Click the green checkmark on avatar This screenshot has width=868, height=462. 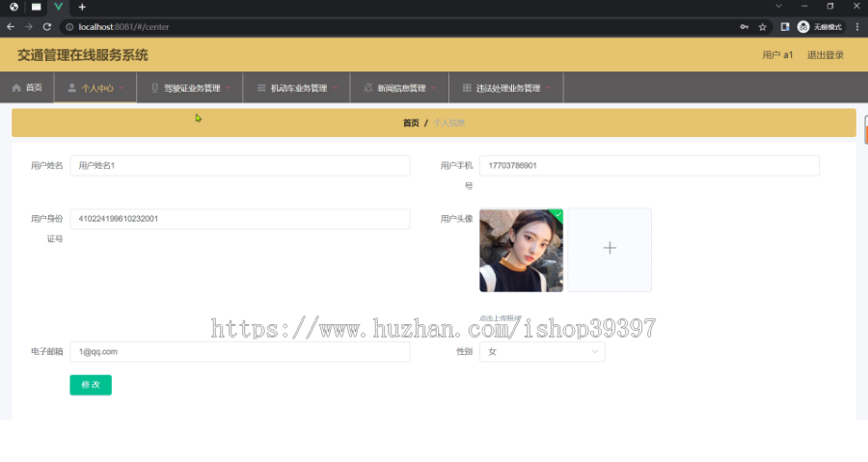(557, 215)
